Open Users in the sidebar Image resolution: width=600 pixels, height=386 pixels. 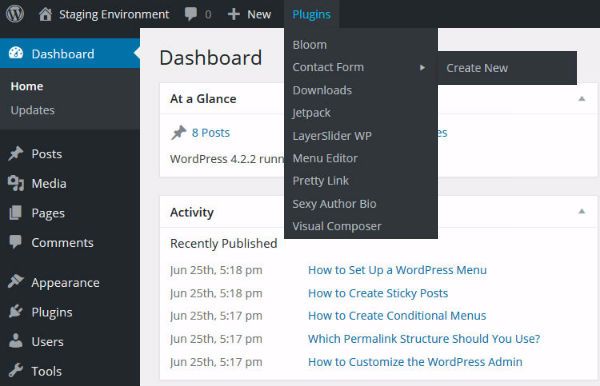pyautogui.click(x=47, y=342)
